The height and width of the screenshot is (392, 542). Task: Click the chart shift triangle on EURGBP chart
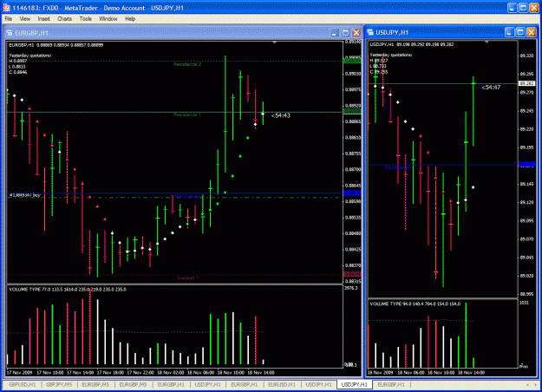[x=274, y=42]
